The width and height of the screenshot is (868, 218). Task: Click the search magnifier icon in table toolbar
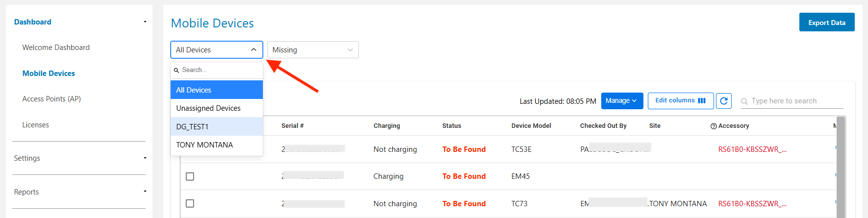[744, 101]
